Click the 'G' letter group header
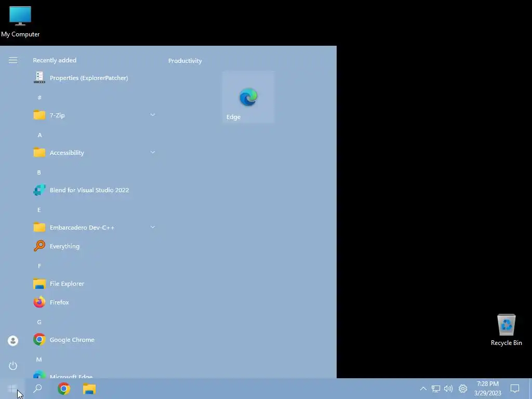 [x=39, y=322]
